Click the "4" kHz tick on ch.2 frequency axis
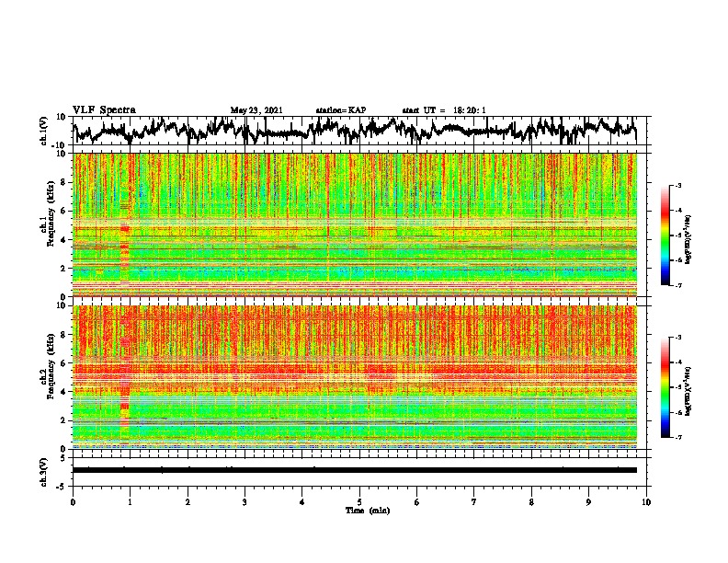This screenshot has width=728, height=563. click(x=63, y=392)
